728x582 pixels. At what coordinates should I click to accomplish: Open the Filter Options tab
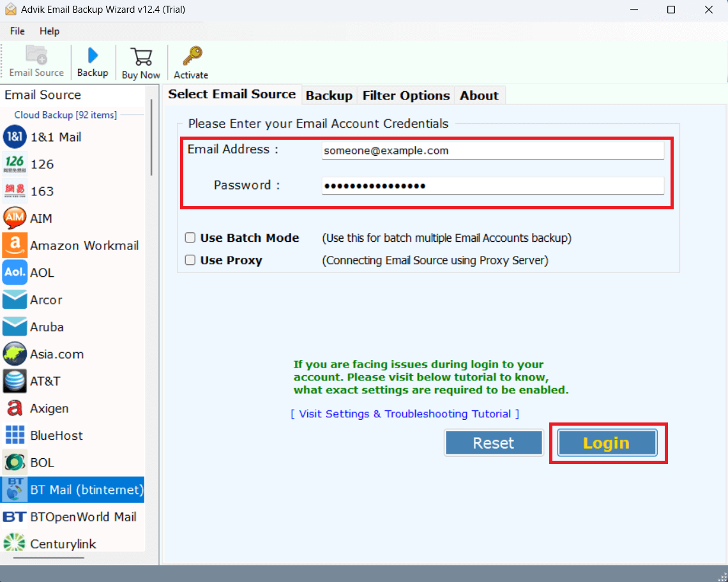coord(406,96)
